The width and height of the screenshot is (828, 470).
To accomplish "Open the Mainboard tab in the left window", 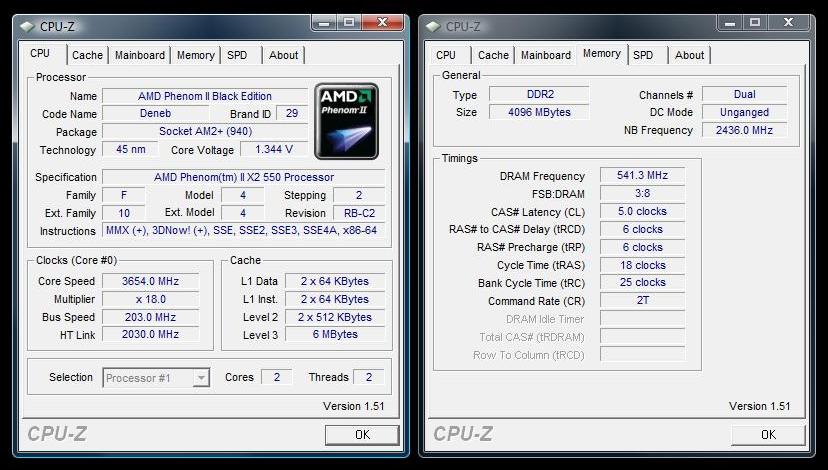I will [x=140, y=55].
